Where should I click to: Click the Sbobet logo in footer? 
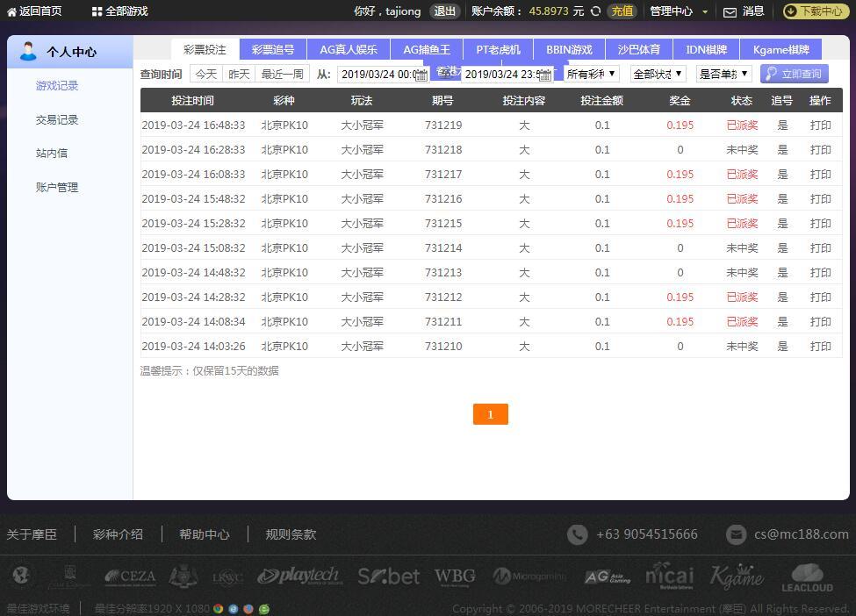tap(389, 577)
